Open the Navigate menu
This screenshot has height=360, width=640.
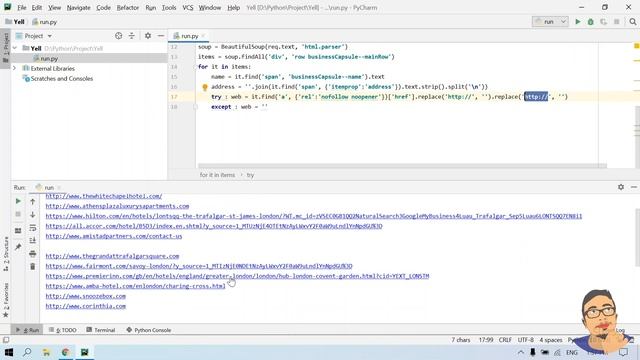[x=78, y=7]
